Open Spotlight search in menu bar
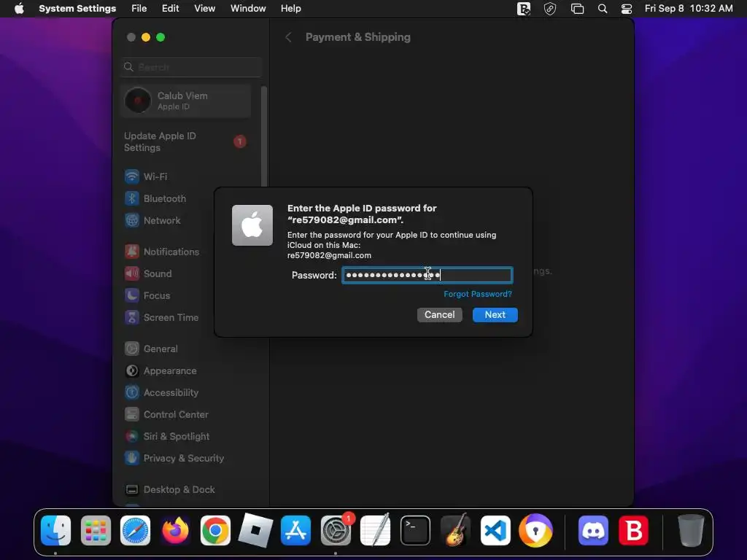 click(x=603, y=9)
